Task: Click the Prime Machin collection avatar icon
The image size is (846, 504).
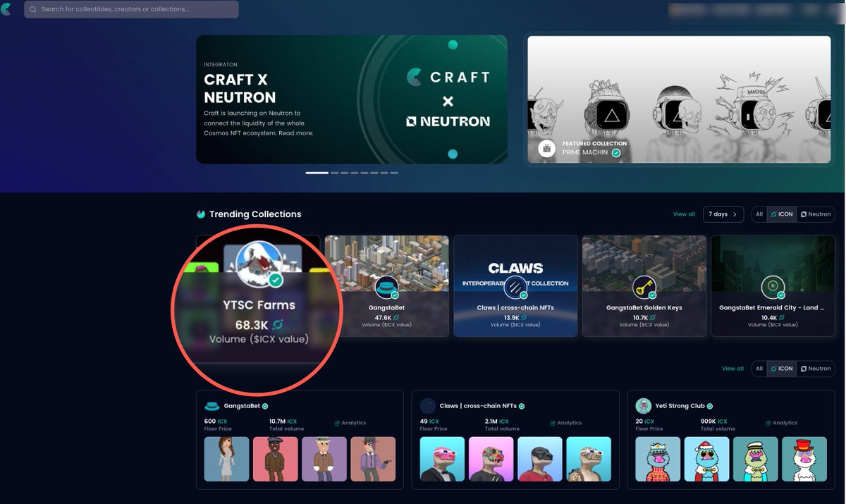Action: pos(547,148)
